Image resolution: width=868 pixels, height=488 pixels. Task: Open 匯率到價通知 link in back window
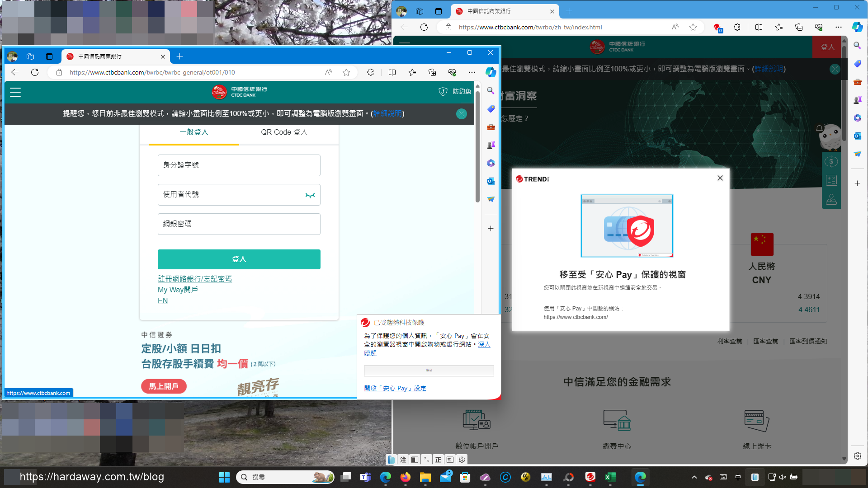pos(808,341)
